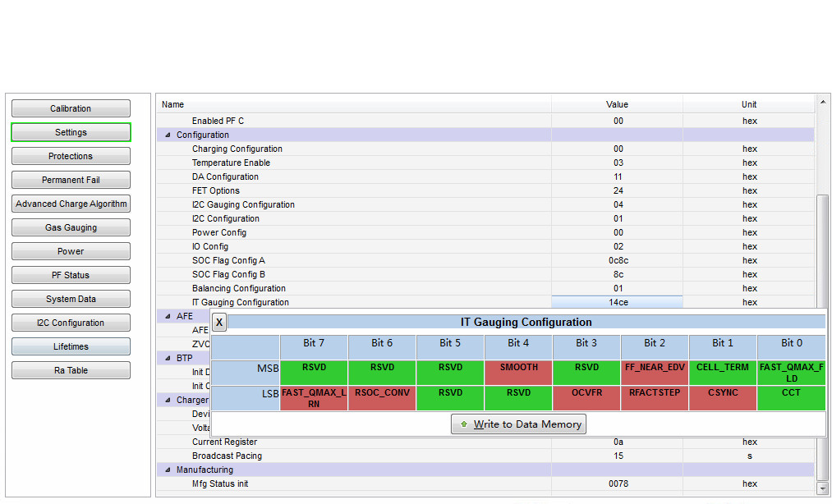Open the Lifetimes section

tap(71, 346)
